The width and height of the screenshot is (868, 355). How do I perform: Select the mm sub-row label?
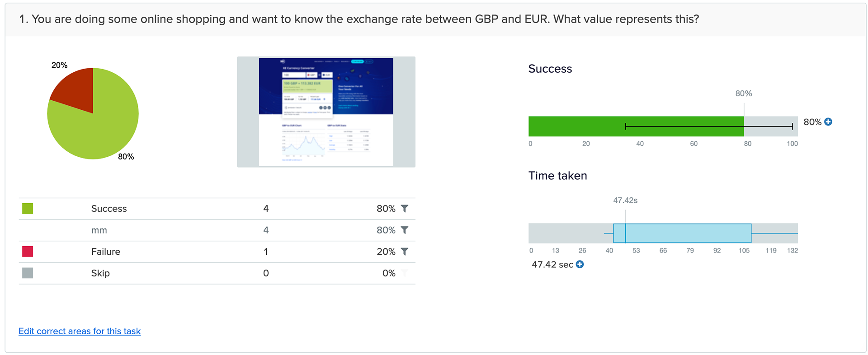[x=99, y=230]
